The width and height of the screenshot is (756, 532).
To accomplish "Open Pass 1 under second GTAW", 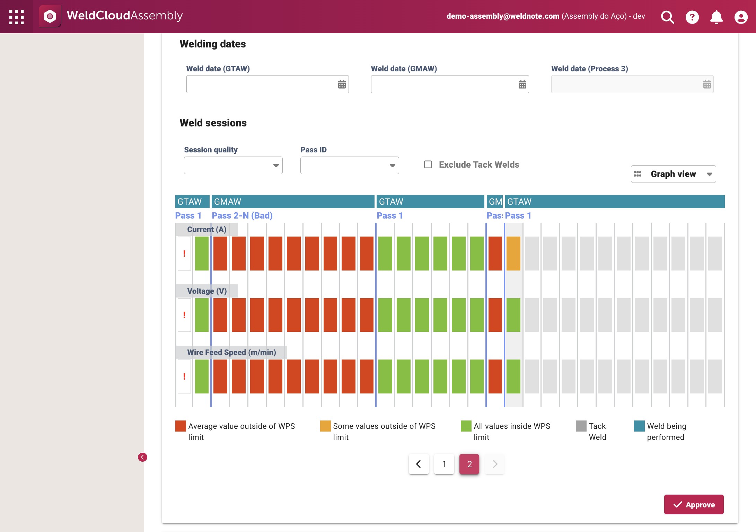I will (x=390, y=215).
